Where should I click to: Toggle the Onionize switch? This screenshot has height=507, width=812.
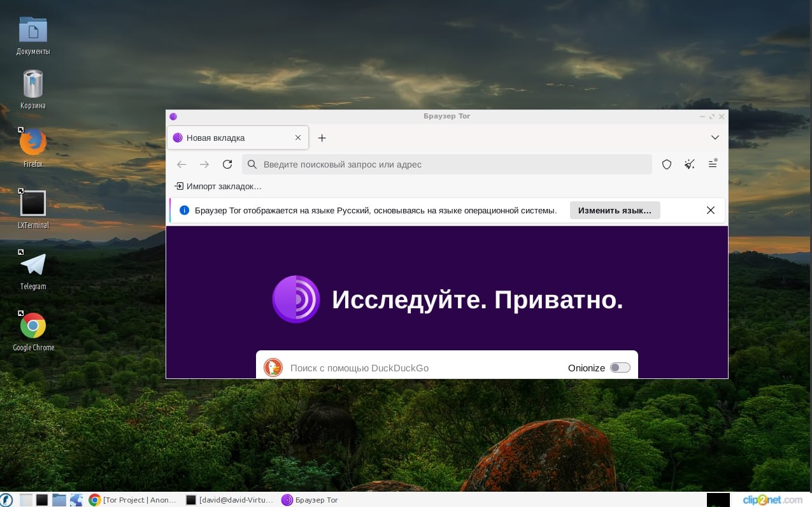click(620, 368)
